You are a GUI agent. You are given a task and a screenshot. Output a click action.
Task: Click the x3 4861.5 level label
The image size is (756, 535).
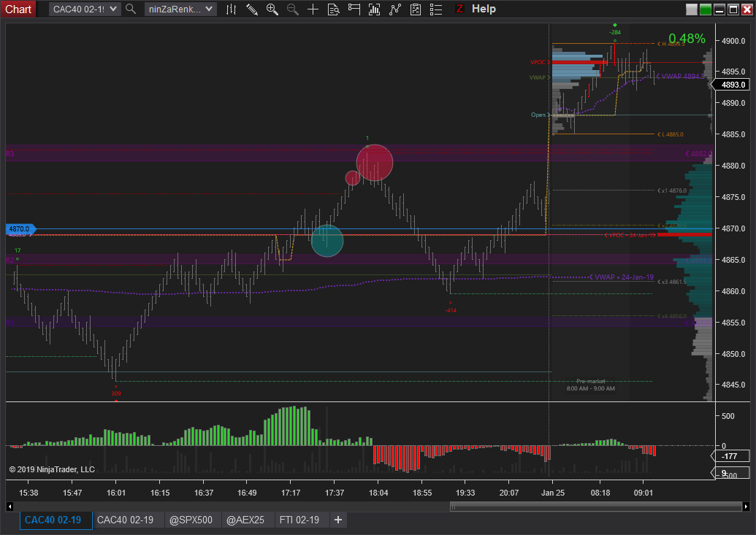tap(673, 282)
